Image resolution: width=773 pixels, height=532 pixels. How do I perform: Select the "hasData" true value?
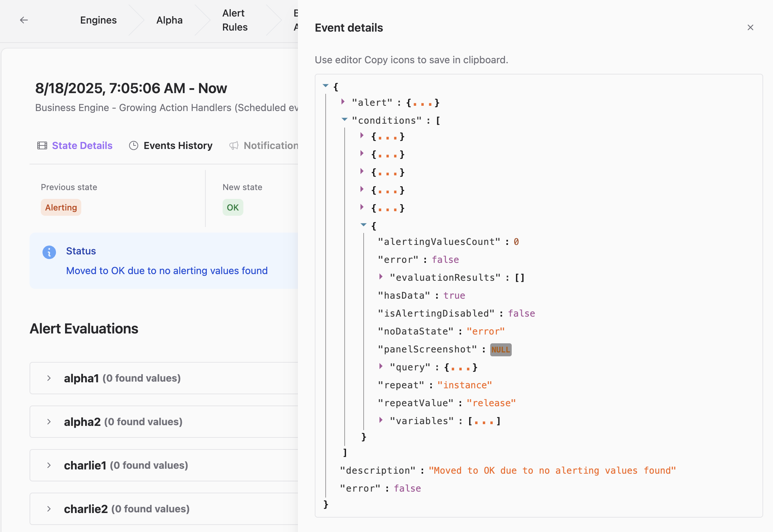tap(454, 296)
